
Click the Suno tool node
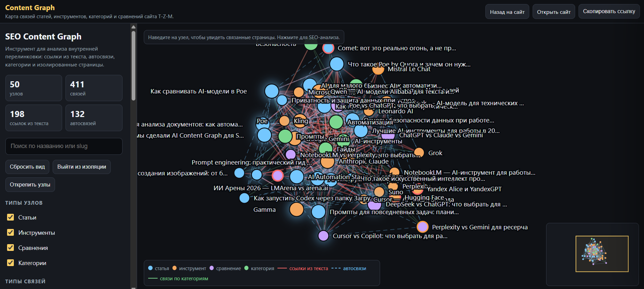379,192
